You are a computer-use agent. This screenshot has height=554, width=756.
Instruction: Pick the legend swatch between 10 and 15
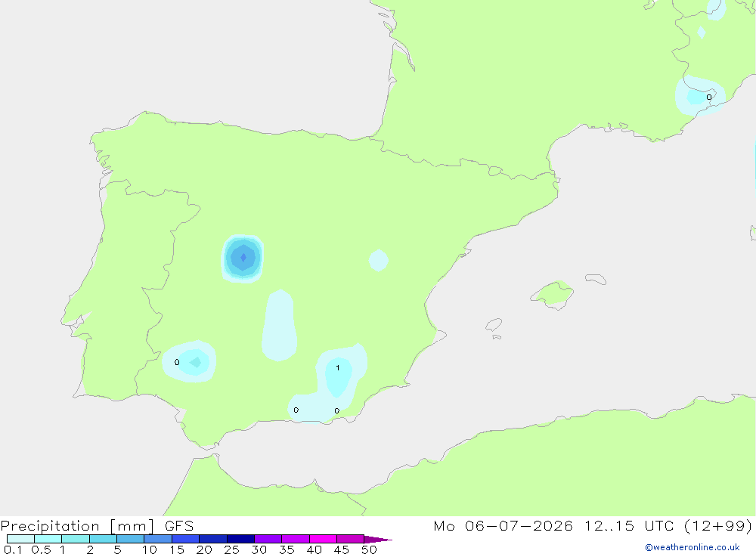(x=158, y=539)
